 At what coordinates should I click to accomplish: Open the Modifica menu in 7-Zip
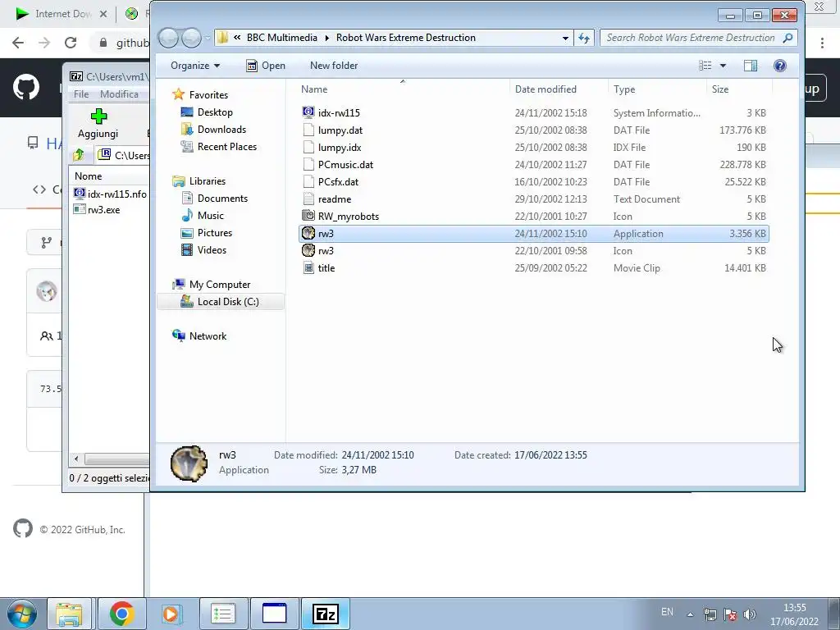pos(119,94)
